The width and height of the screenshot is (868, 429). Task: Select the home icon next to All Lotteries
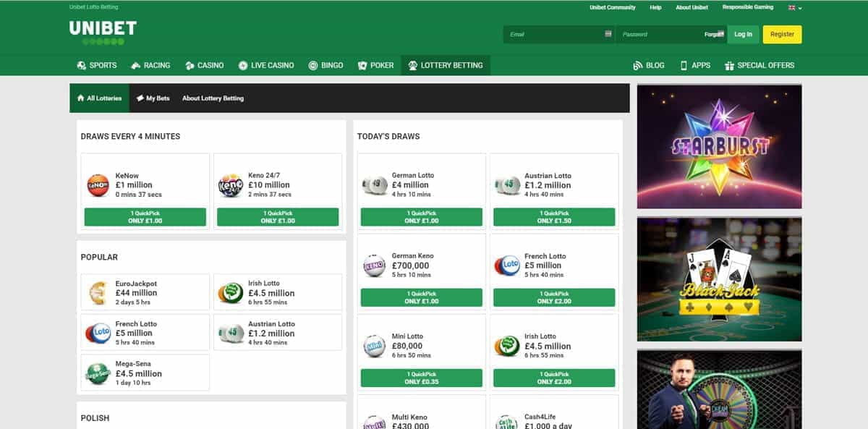tap(82, 98)
